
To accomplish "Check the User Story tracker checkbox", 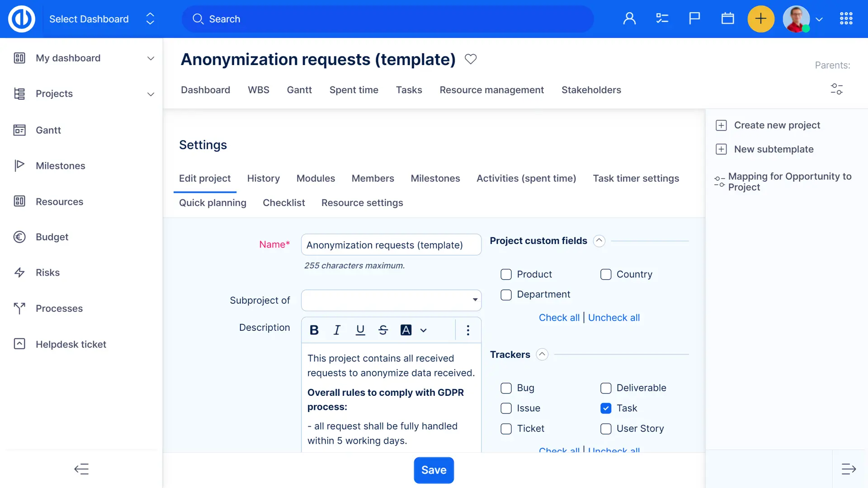I will pos(606,428).
